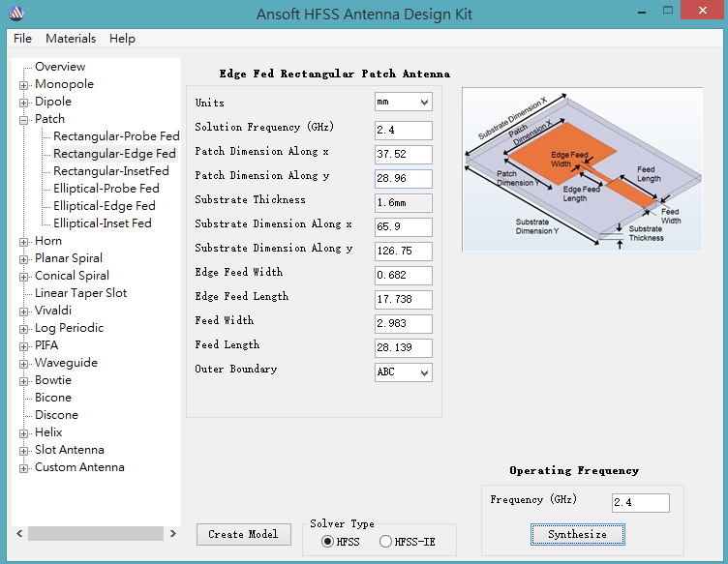Click the tree scrollbar left arrow

(x=19, y=533)
